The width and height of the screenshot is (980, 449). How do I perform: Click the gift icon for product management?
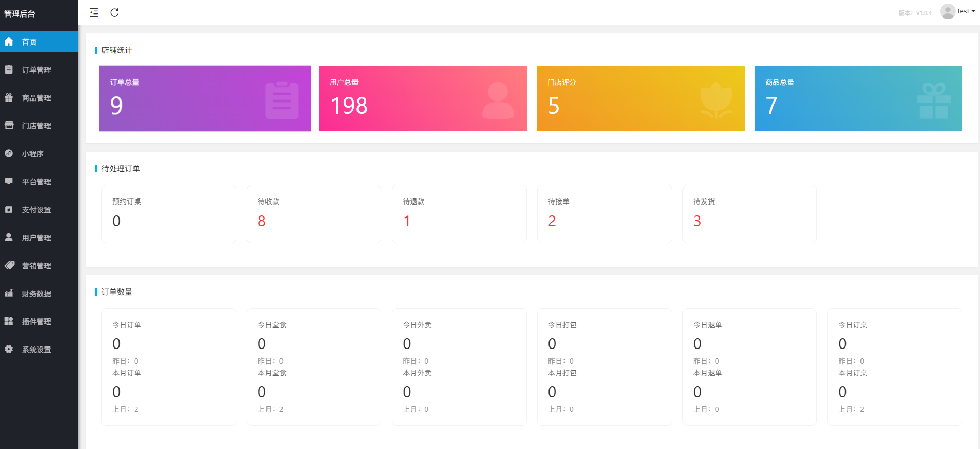point(9,97)
